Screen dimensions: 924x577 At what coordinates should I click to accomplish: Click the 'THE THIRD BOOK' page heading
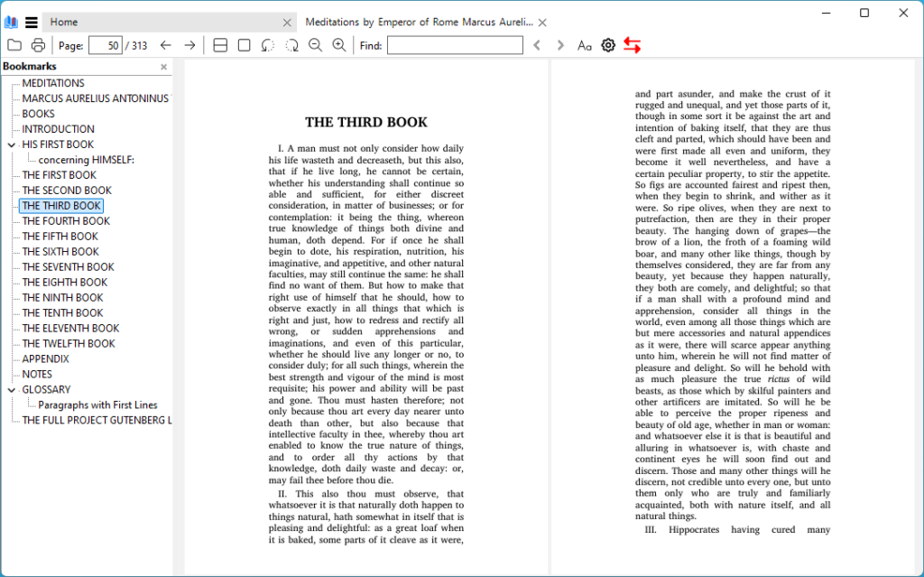click(x=366, y=123)
